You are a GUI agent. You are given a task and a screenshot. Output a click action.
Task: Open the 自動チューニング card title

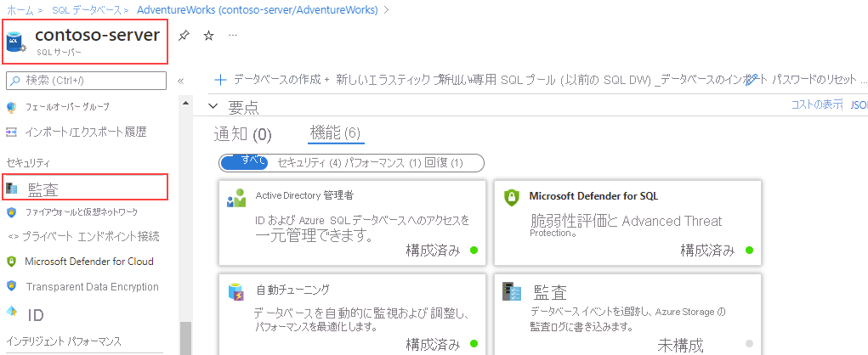tap(292, 290)
